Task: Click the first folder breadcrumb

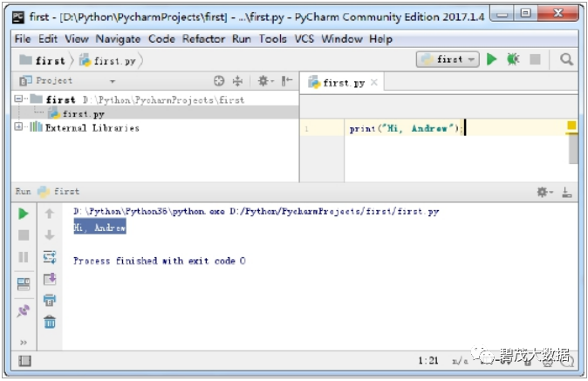Action: tap(43, 60)
